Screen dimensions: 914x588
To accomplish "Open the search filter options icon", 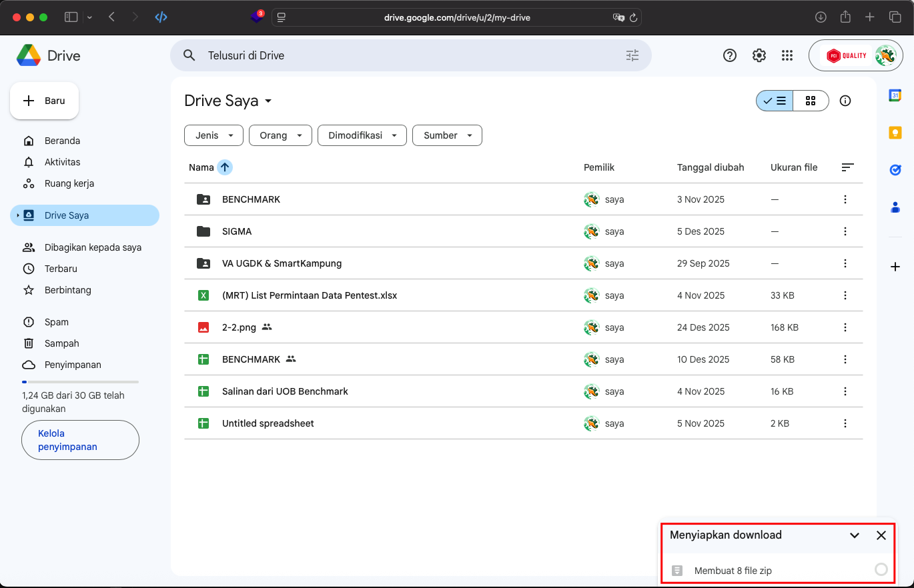I will pos(632,55).
